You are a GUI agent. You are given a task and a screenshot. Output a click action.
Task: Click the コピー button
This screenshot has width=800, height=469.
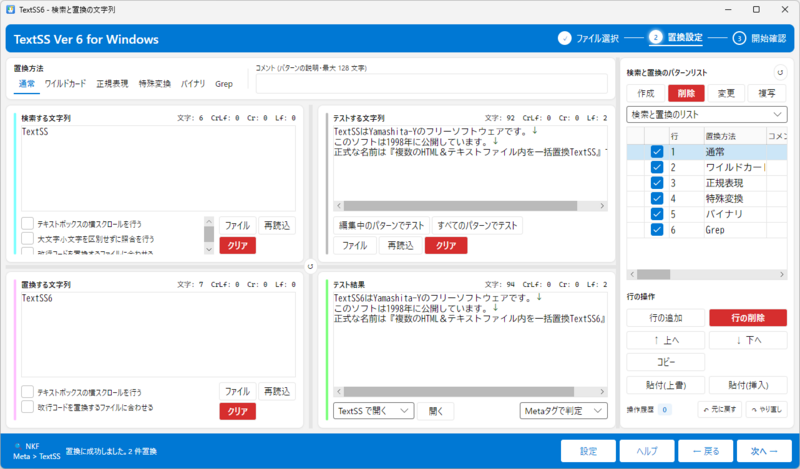point(666,362)
